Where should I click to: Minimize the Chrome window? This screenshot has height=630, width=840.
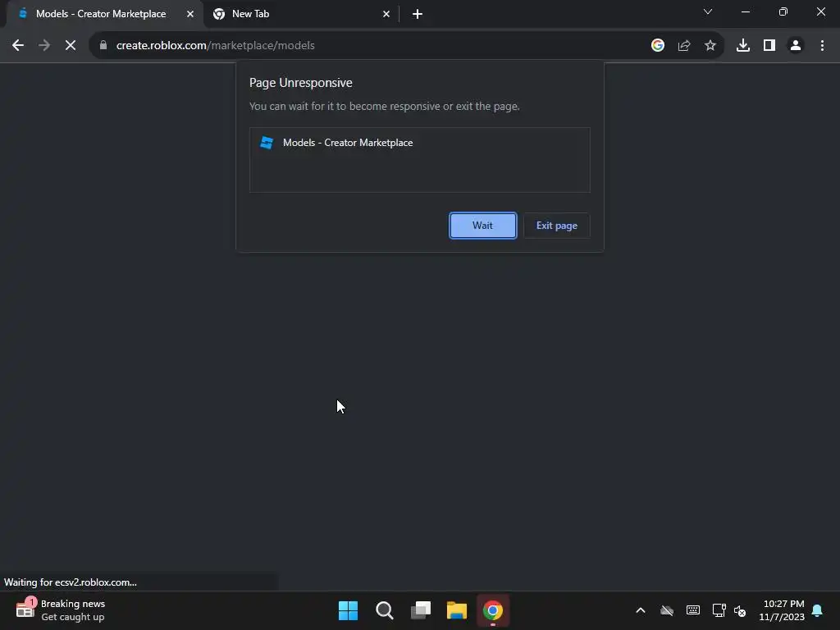click(745, 11)
